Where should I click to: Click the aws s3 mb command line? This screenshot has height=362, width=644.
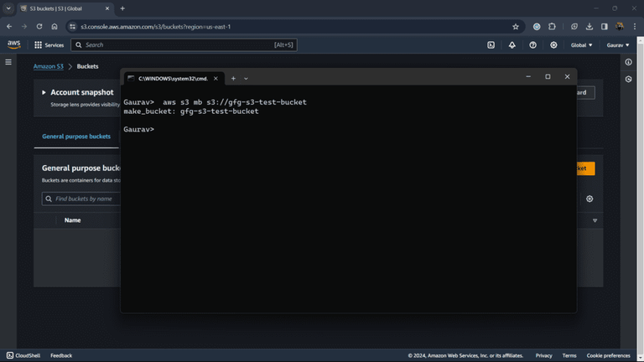coord(215,102)
